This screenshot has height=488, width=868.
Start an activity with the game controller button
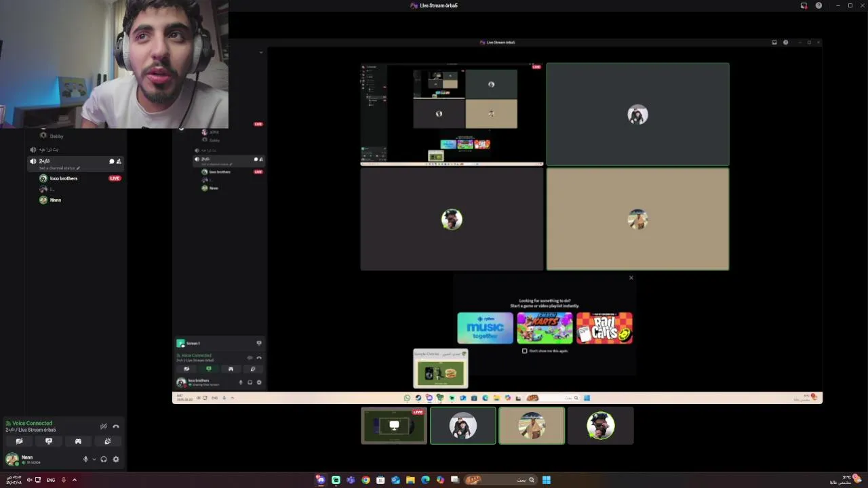pyautogui.click(x=78, y=441)
